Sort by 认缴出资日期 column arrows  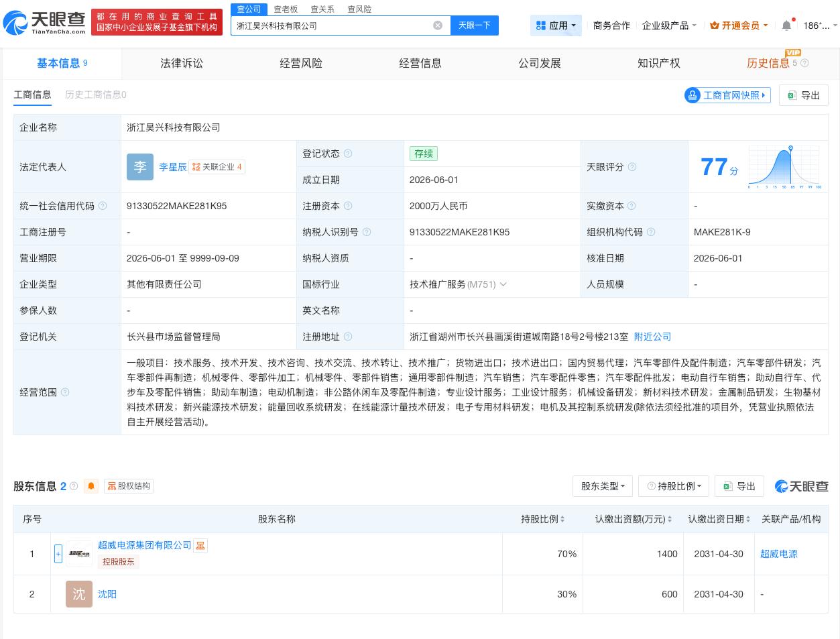(747, 519)
